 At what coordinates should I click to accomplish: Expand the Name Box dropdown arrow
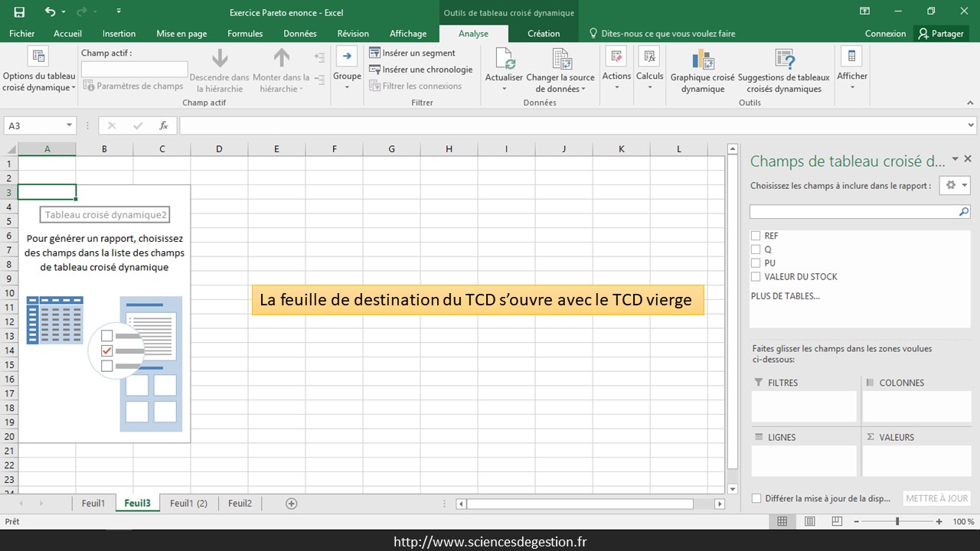[x=69, y=126]
